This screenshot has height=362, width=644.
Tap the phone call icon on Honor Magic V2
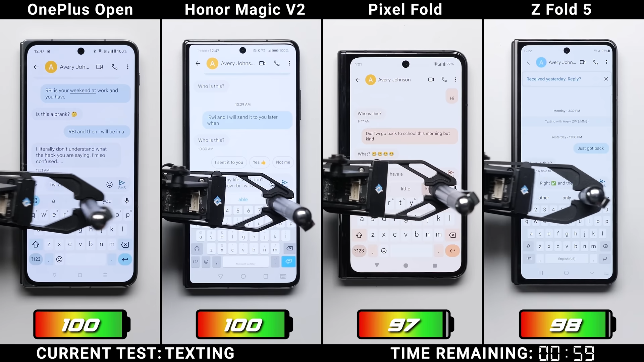(276, 63)
